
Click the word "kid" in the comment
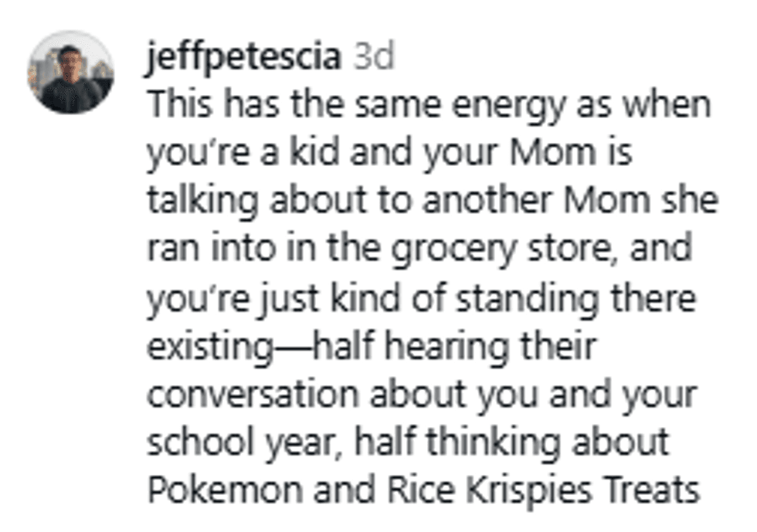311,154
